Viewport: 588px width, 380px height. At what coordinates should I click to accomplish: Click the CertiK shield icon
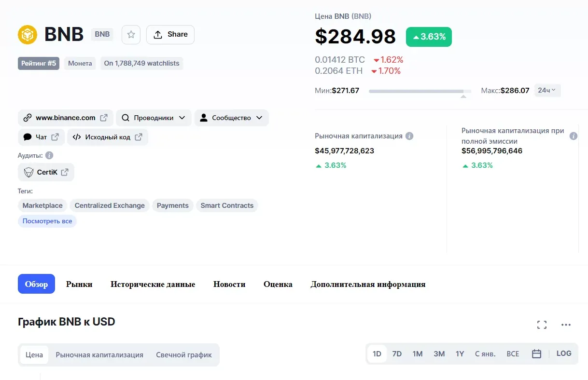tap(28, 172)
